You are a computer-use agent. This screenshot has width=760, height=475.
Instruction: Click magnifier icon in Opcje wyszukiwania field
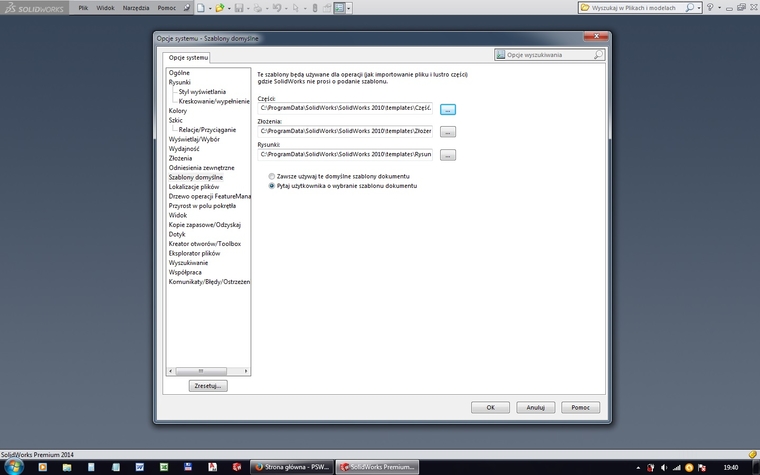point(598,55)
